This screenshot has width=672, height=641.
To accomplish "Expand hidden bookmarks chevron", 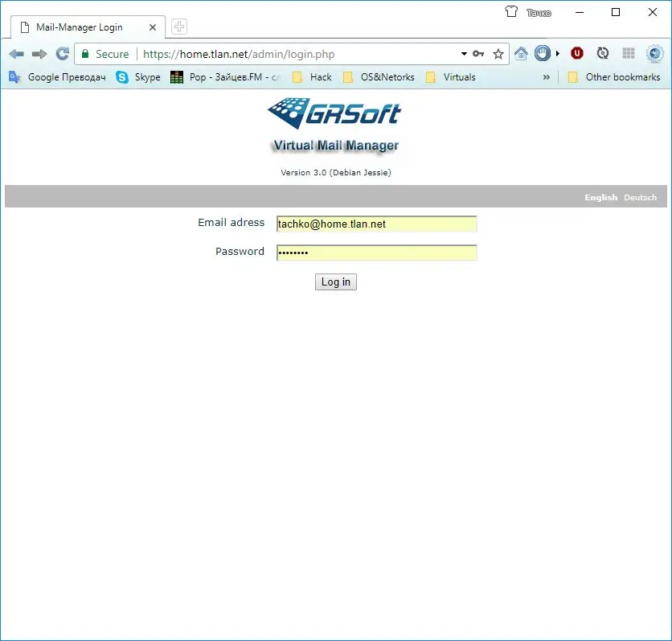I will pyautogui.click(x=547, y=77).
